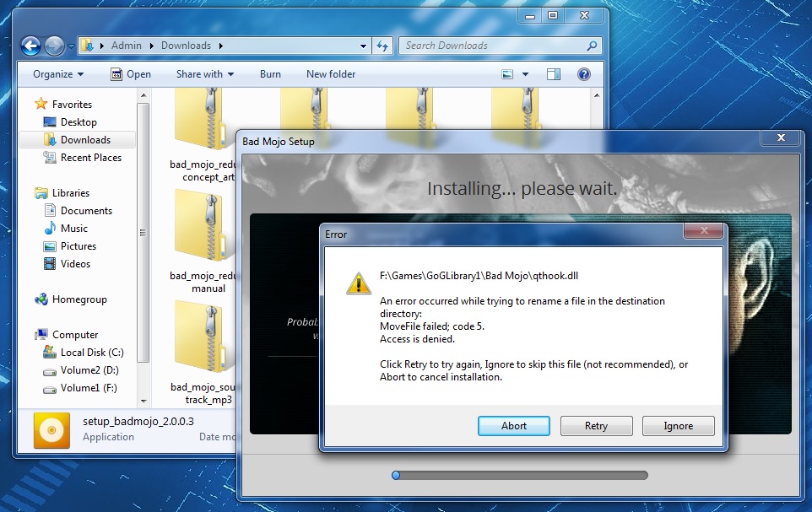Open the Documents library
The image size is (812, 512).
tap(86, 210)
